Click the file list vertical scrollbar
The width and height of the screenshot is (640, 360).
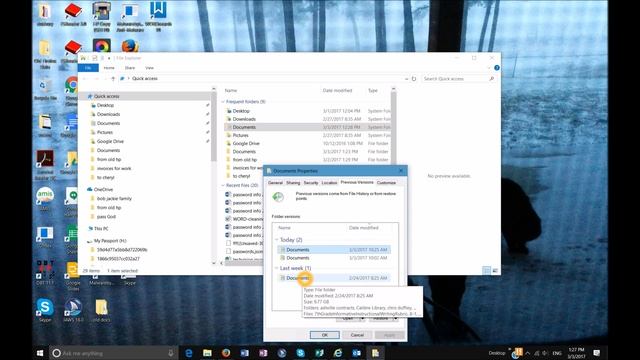[393, 127]
